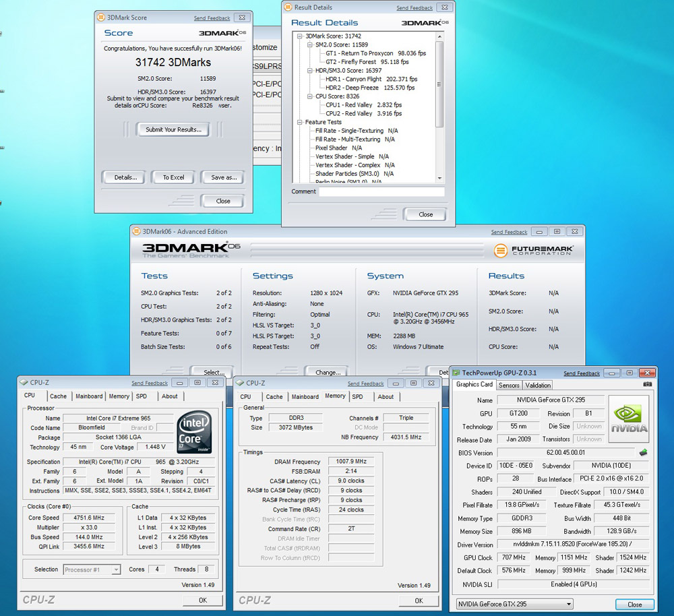This screenshot has height=616, width=674.
Task: Click the Comment input field
Action: (381, 191)
